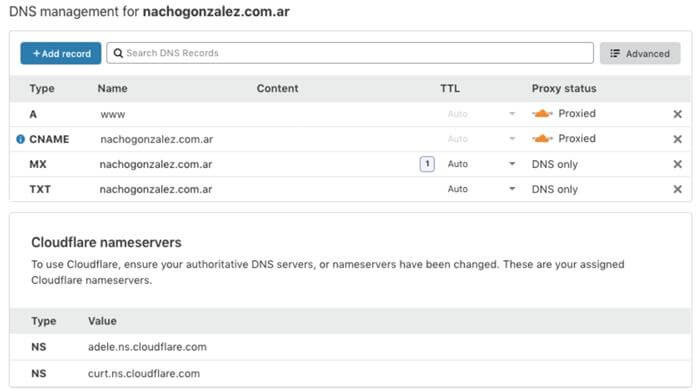
Task: Remove the MX record
Action: tap(677, 164)
